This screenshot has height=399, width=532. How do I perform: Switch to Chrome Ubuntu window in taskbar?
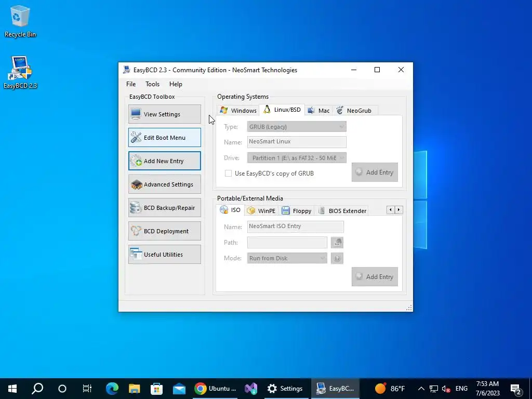coord(216,389)
